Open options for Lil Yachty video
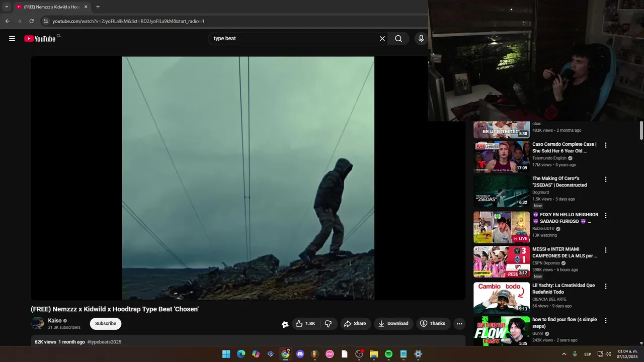The height and width of the screenshot is (362, 644). [606, 286]
